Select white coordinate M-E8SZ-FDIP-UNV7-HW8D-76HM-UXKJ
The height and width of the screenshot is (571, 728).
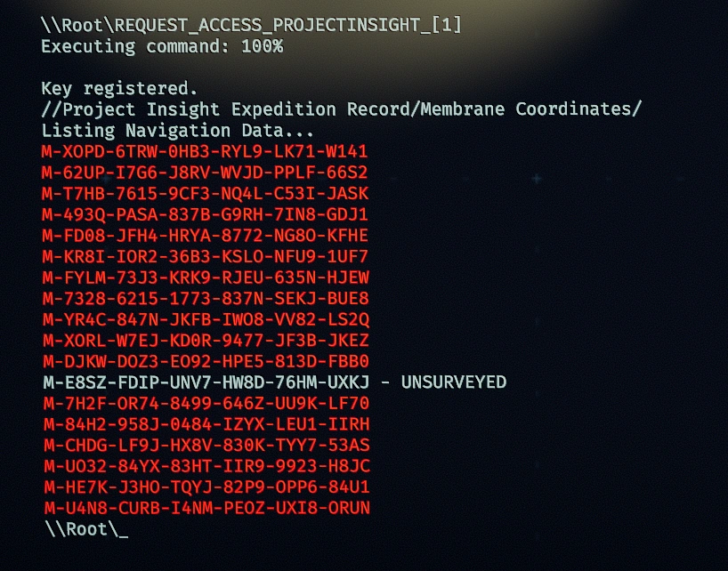pos(206,382)
